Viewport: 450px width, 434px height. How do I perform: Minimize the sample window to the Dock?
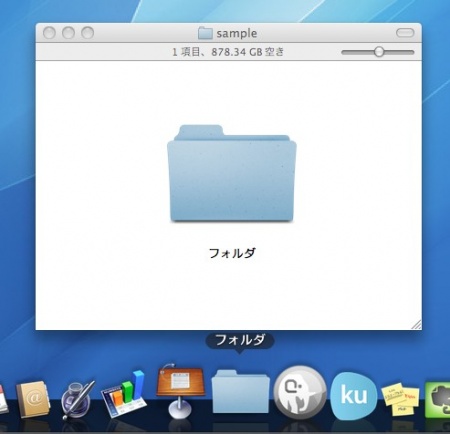point(68,33)
